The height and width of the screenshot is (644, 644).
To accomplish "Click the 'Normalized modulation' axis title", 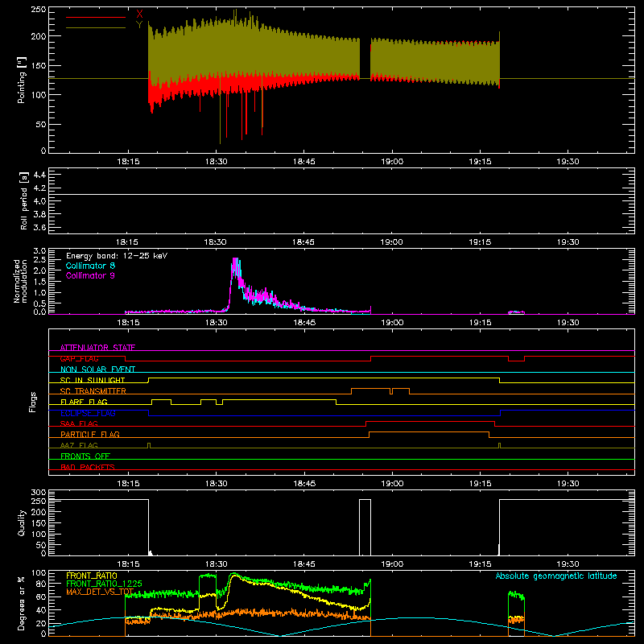I will point(20,281).
